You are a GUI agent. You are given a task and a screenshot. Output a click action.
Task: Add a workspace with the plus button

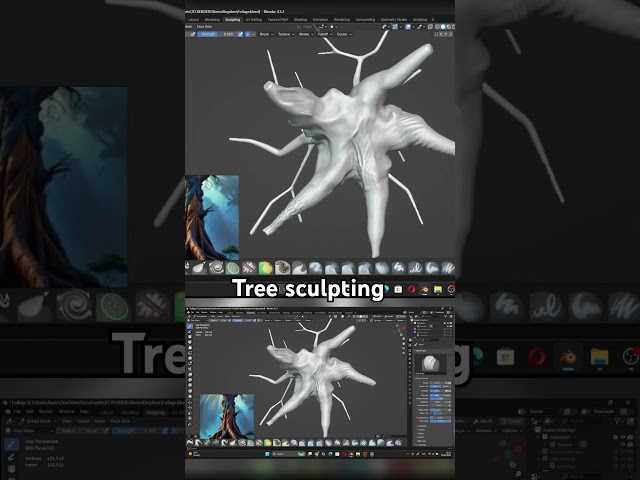[x=433, y=20]
